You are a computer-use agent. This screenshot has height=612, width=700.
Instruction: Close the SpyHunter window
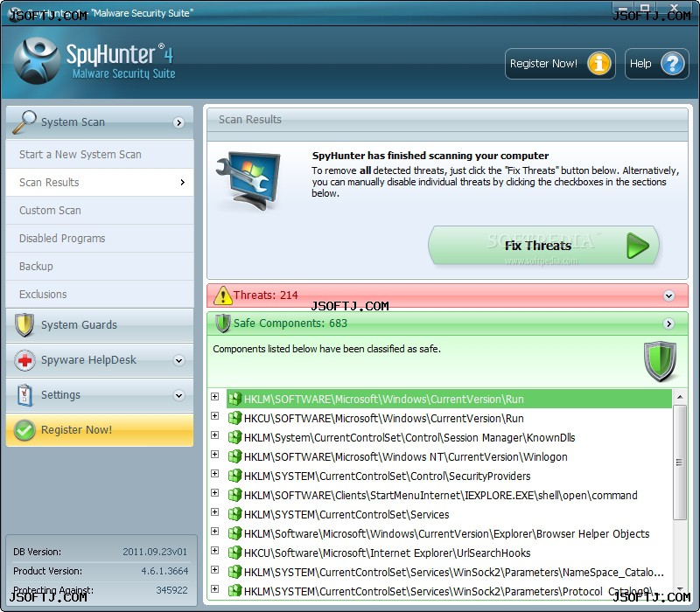click(x=674, y=8)
